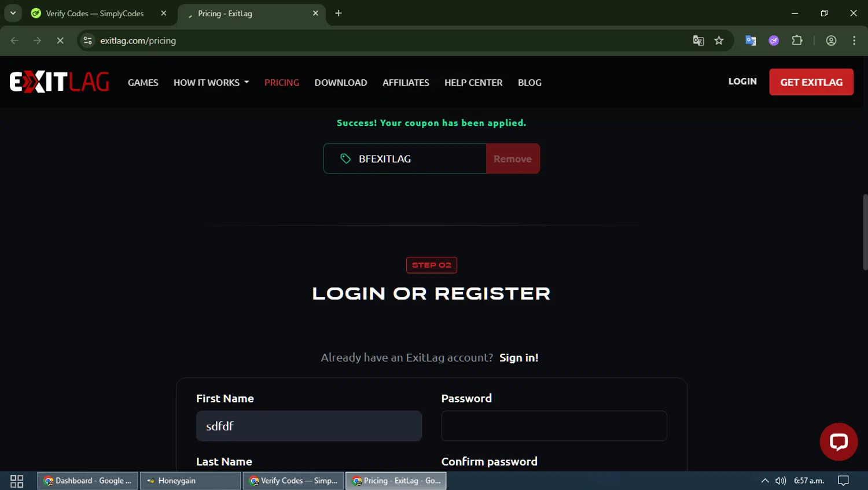
Task: Click the Google Translate extension icon
Action: 751,40
